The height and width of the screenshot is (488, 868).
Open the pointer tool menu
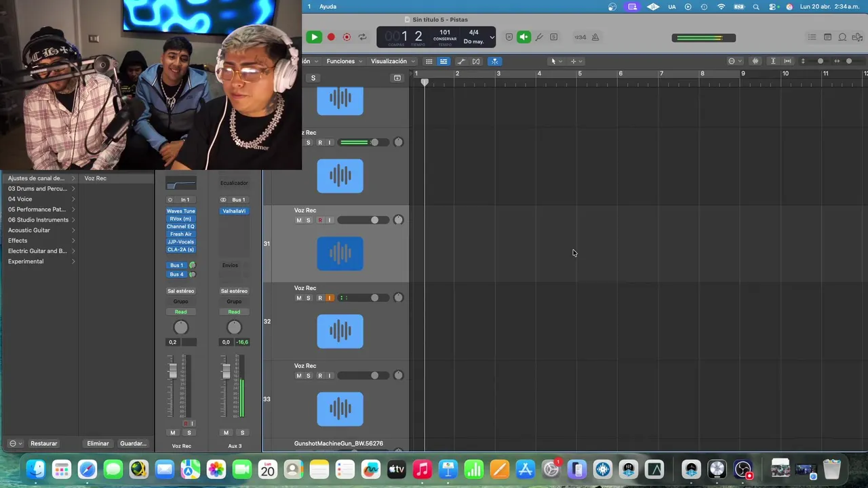coord(555,61)
